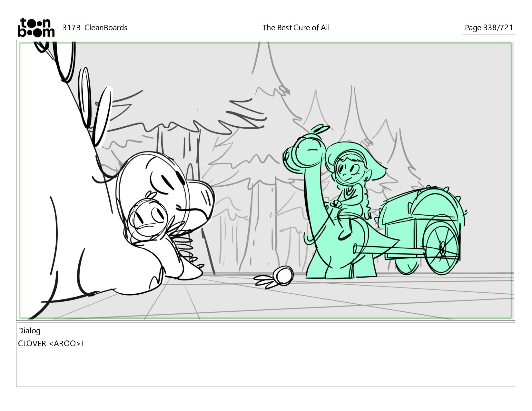Select the '317B CleanBoards' header text

click(x=95, y=28)
